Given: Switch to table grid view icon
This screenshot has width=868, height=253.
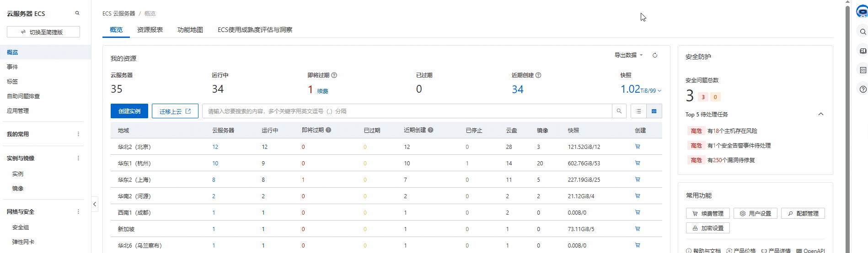Looking at the screenshot, I should (x=654, y=111).
